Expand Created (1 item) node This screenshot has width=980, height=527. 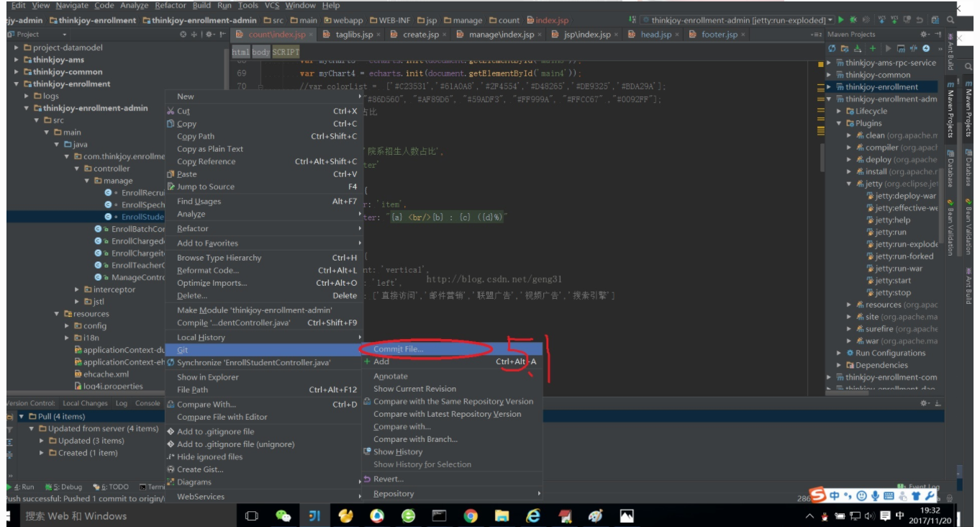[x=42, y=453]
